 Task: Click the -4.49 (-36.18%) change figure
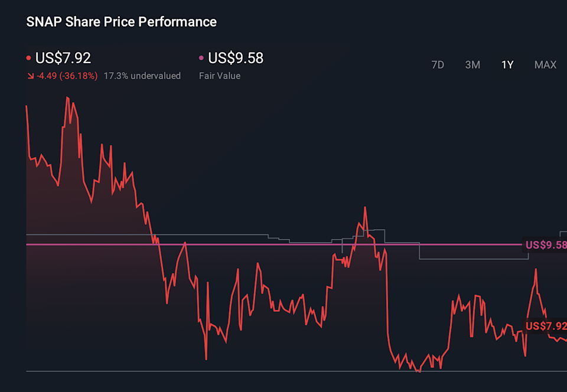(67, 76)
